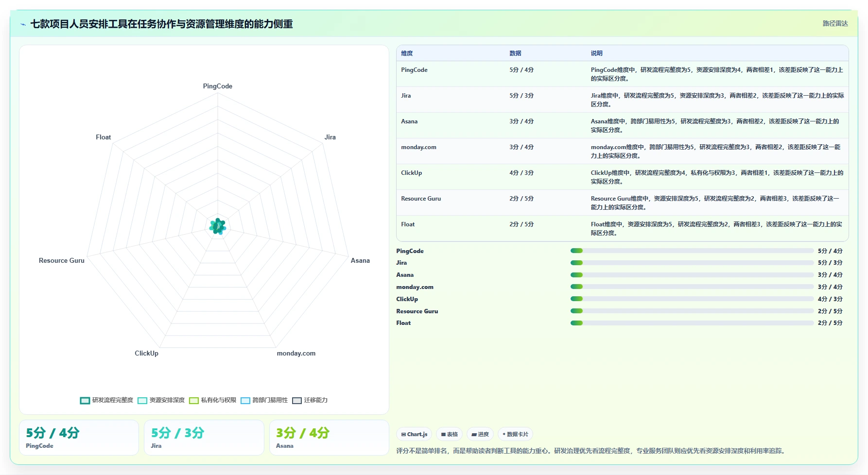Toggle the 私有化与权限 legend series
The height and width of the screenshot is (475, 868).
click(213, 400)
